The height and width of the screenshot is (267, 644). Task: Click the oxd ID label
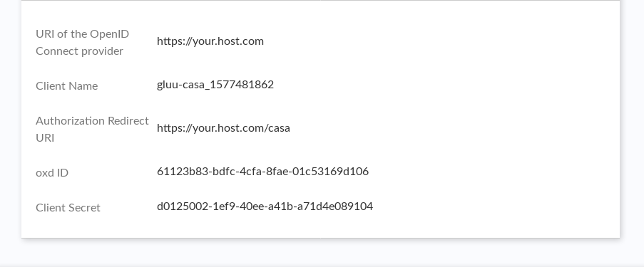click(x=52, y=173)
